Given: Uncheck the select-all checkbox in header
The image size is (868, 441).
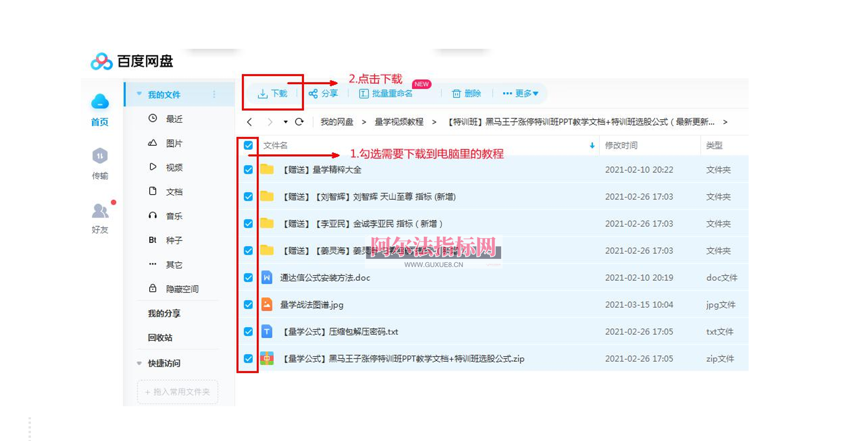Looking at the screenshot, I should (248, 145).
